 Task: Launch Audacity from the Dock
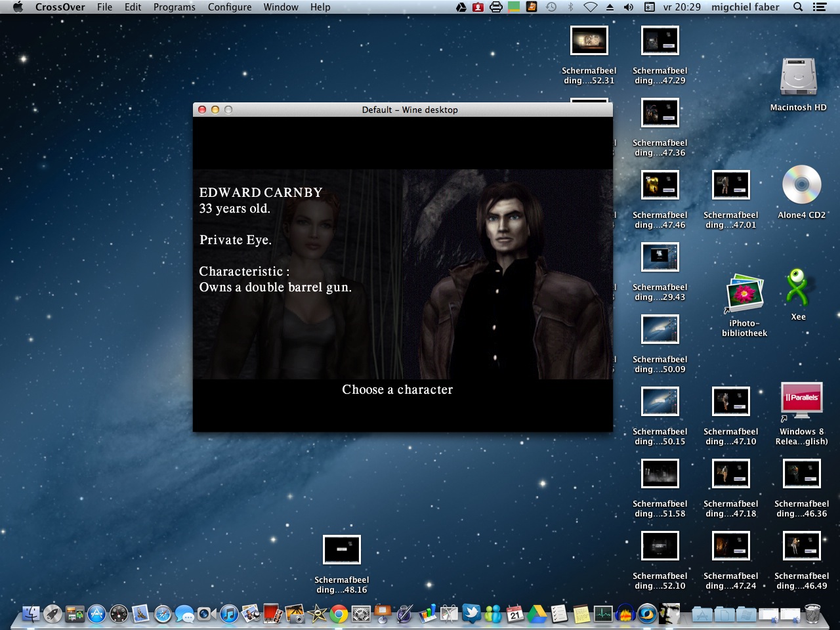[623, 616]
